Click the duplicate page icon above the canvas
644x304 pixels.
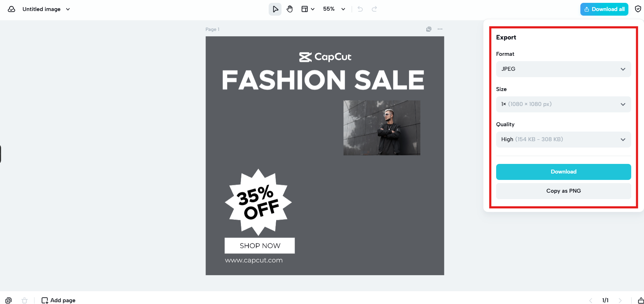click(429, 29)
